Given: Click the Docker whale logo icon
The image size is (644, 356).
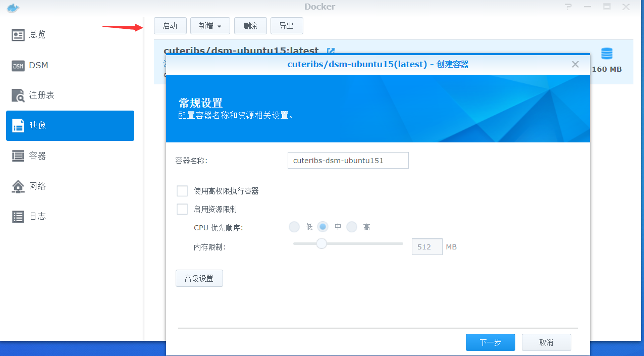Looking at the screenshot, I should [13, 7].
